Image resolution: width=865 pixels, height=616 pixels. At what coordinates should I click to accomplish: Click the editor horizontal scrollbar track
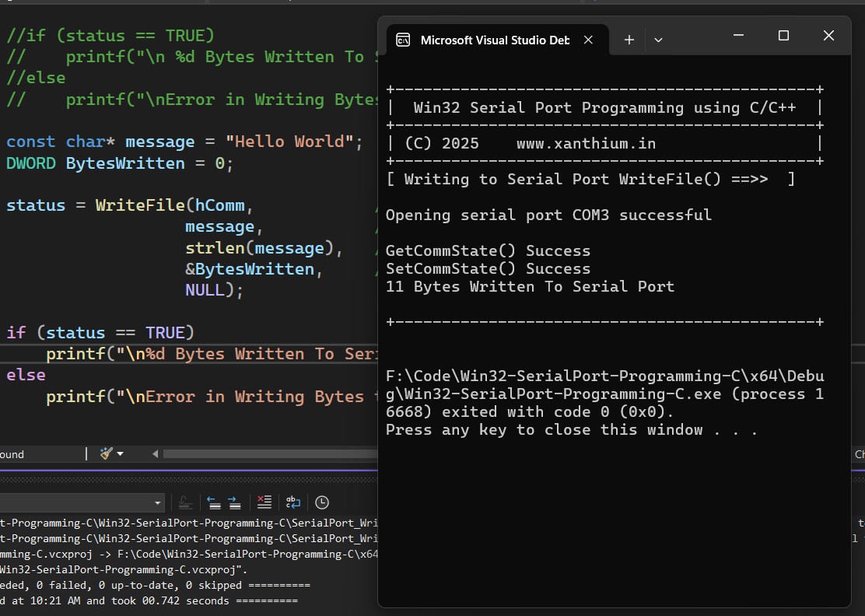pos(270,454)
